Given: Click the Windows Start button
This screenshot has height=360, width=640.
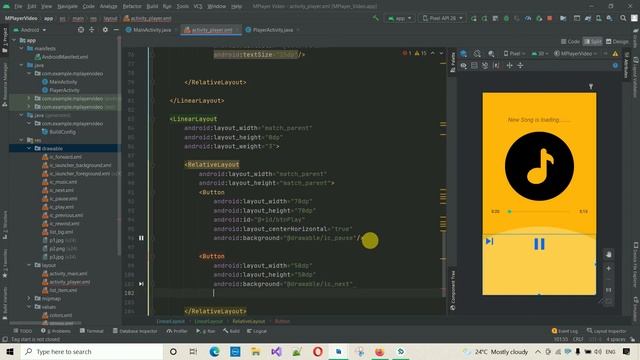Looking at the screenshot, I should tap(10, 351).
